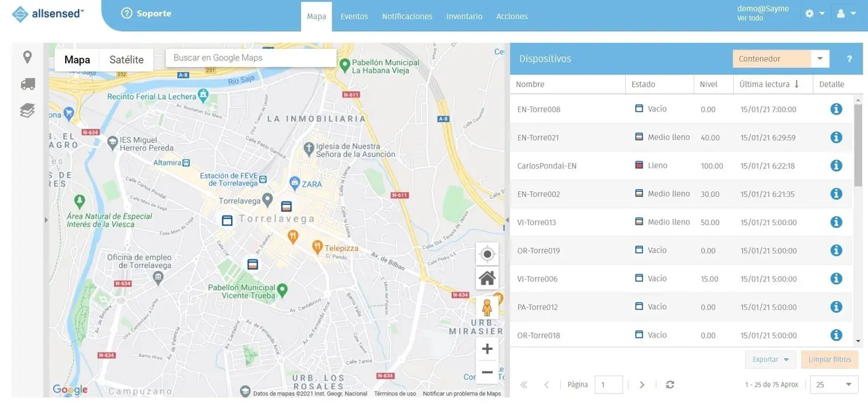Switch to Satélite map view
This screenshot has height=407, width=868.
coord(126,60)
